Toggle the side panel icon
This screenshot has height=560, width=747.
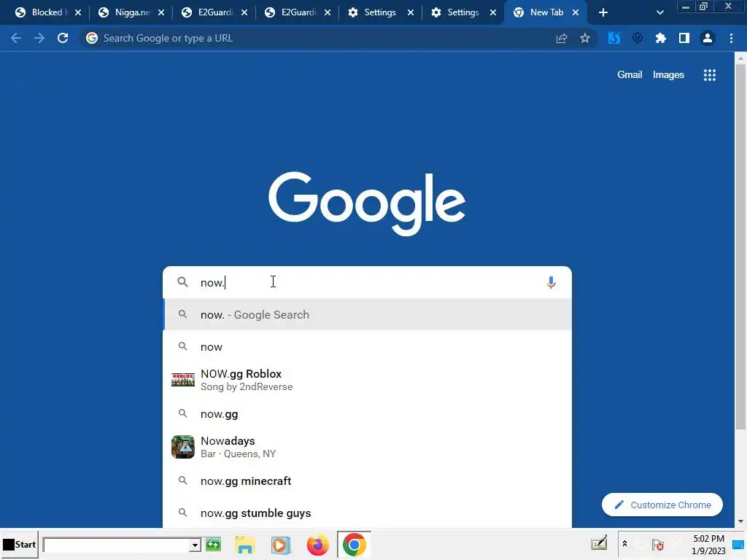click(x=684, y=38)
